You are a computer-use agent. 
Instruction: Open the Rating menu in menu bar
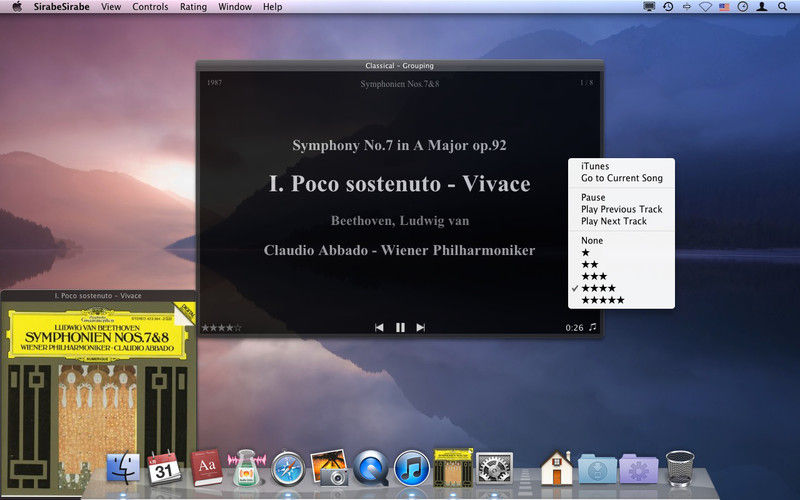coord(193,7)
